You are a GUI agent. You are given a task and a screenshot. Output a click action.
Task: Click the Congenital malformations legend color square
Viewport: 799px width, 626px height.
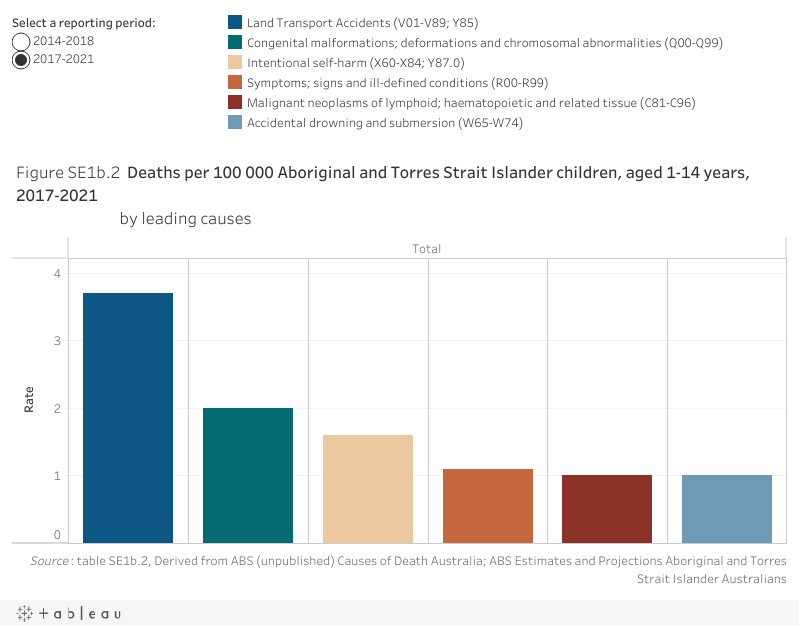pyautogui.click(x=235, y=43)
